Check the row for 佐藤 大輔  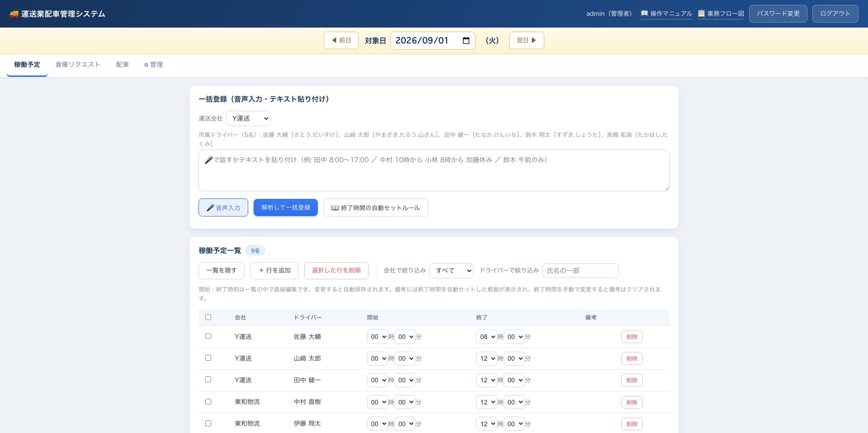click(208, 336)
